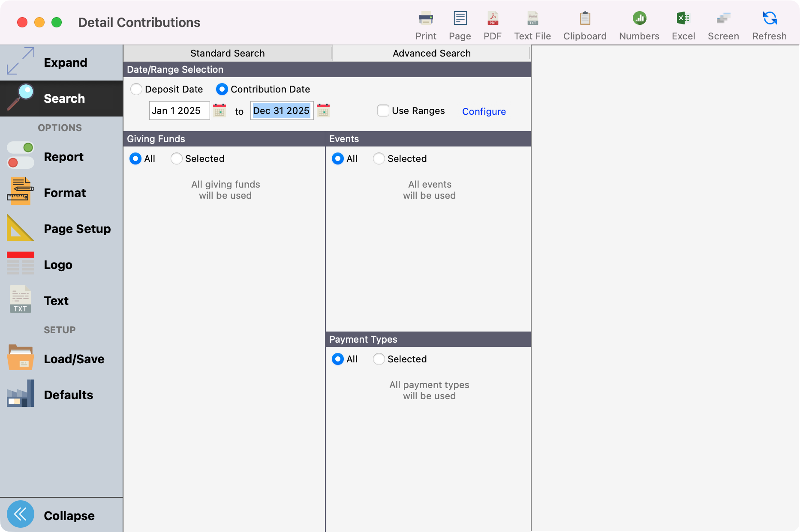Viewport: 800px width, 532px height.
Task: Select the Deposit Date radio button
Action: click(136, 89)
